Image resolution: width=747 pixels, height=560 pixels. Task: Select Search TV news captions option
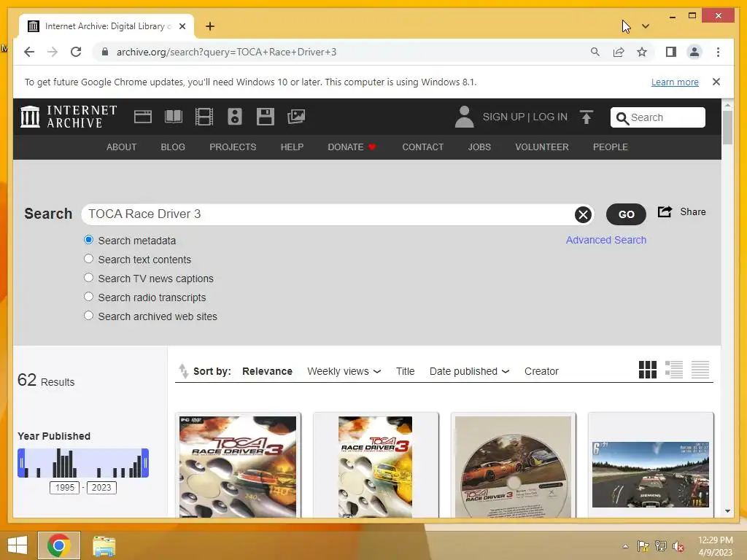[x=88, y=278]
